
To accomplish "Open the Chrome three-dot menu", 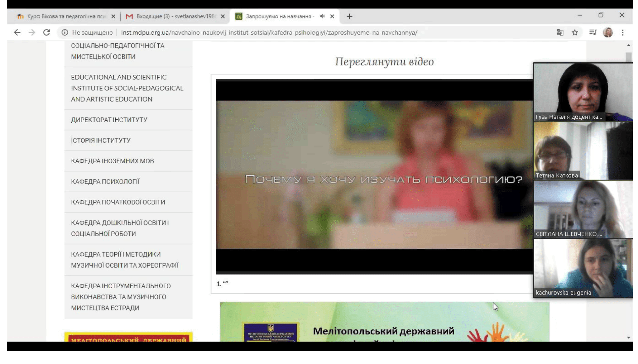I will click(x=622, y=32).
